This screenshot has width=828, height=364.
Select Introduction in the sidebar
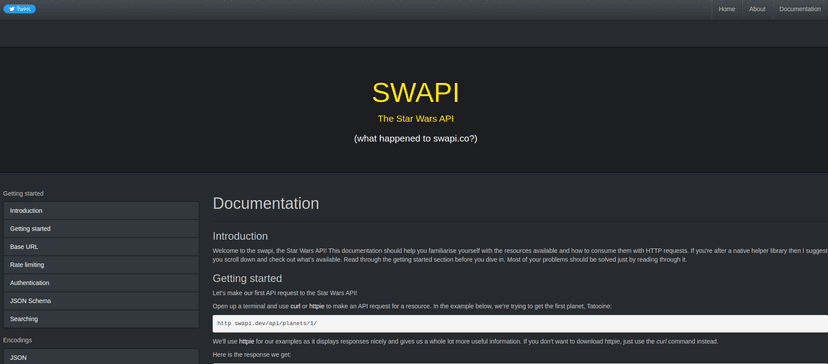[x=101, y=211]
